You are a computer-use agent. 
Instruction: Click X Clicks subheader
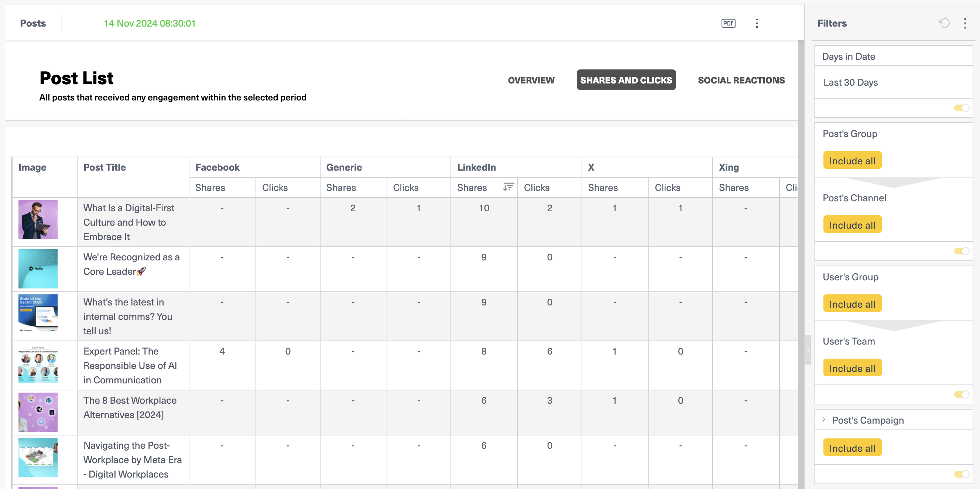pos(667,187)
